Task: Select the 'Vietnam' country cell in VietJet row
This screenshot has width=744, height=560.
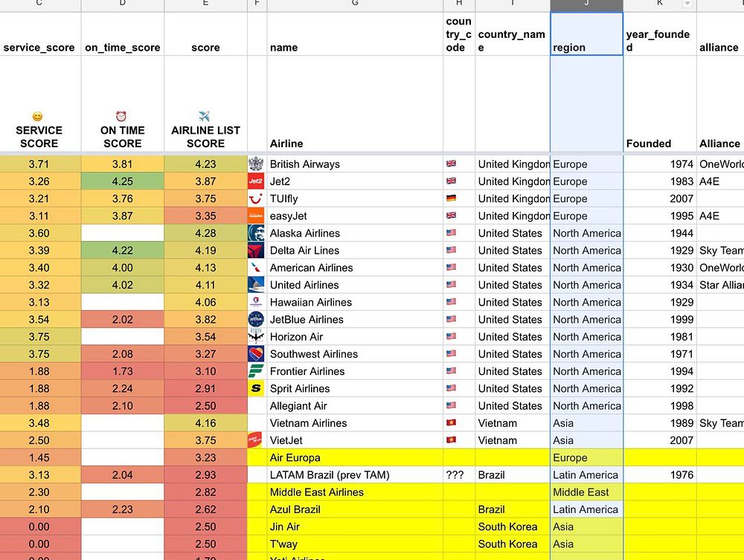Action: tap(513, 440)
